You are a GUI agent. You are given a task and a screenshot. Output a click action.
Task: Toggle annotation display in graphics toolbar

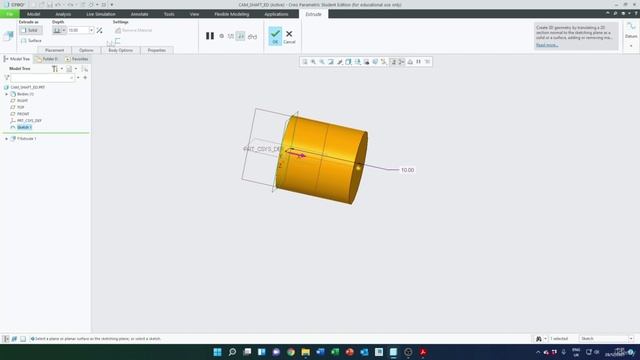point(393,62)
